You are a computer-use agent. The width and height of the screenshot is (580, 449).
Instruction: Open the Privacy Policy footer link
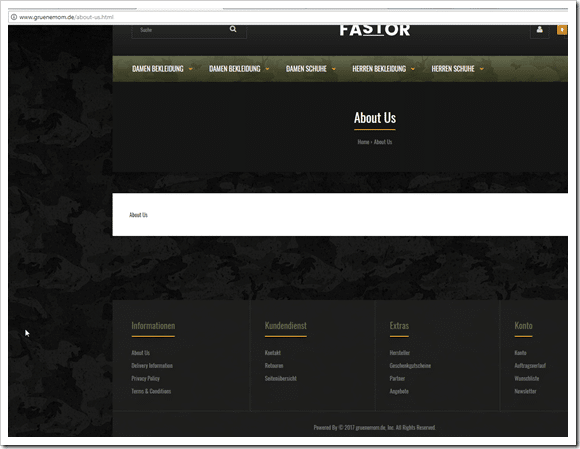click(145, 378)
